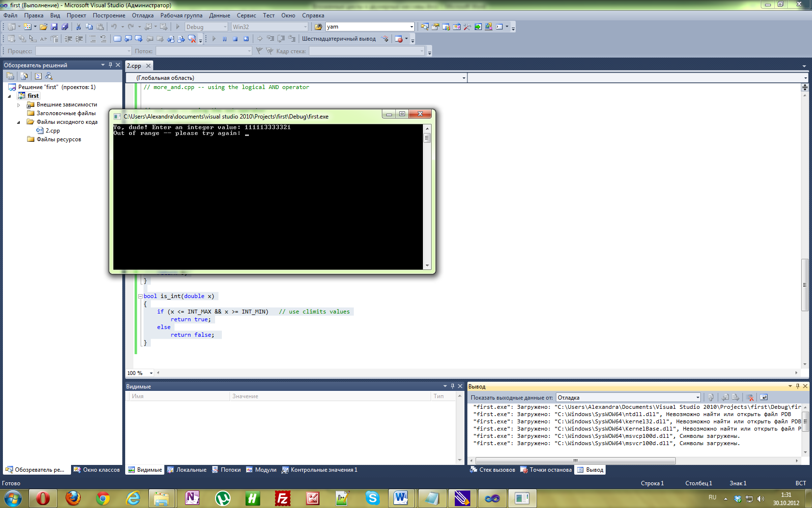Click the Stop debugging icon
The height and width of the screenshot is (508, 812).
coord(235,39)
